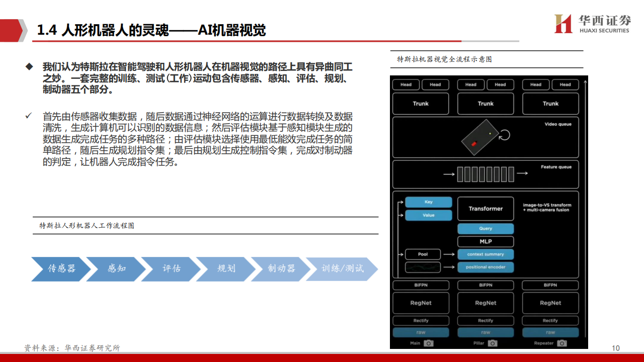Image resolution: width=644 pixels, height=362 pixels.
Task: Click the bold paragraph starting '我们认为特斯拉'
Action: pyautogui.click(x=197, y=78)
